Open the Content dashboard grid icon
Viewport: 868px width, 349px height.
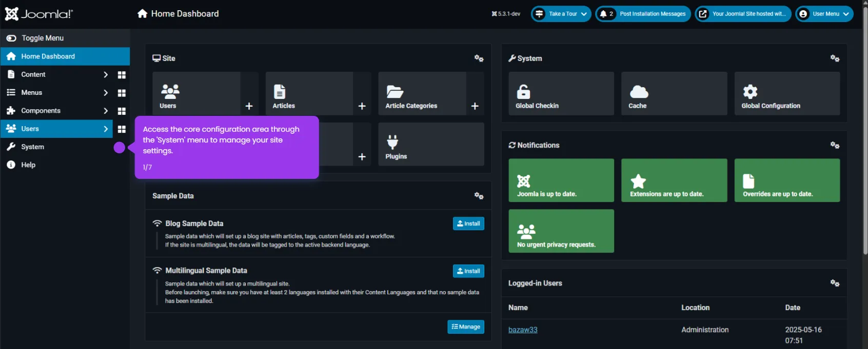122,75
